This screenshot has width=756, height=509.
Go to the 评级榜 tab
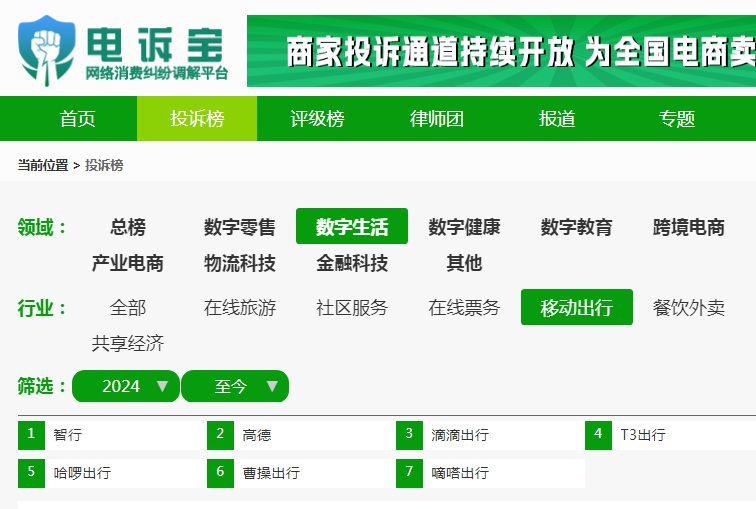click(317, 119)
